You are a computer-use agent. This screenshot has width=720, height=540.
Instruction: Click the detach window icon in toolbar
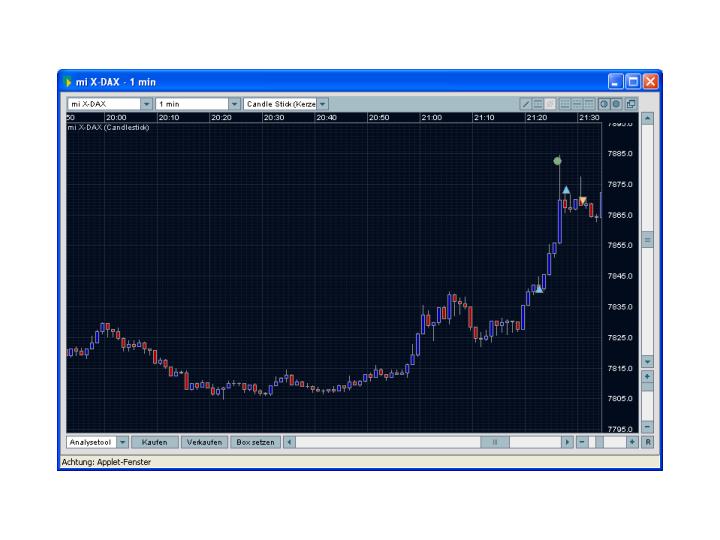[631, 104]
